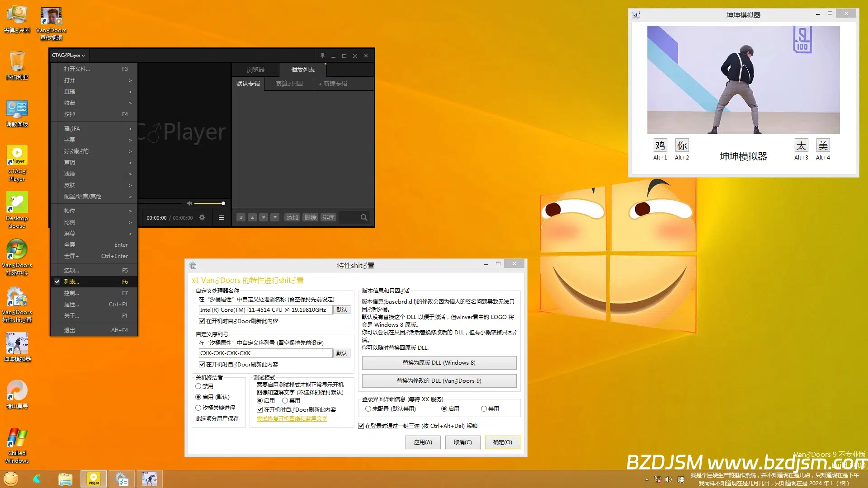This screenshot has height=488, width=868.
Task: Choose 退出 from the player menu
Action: [94, 330]
